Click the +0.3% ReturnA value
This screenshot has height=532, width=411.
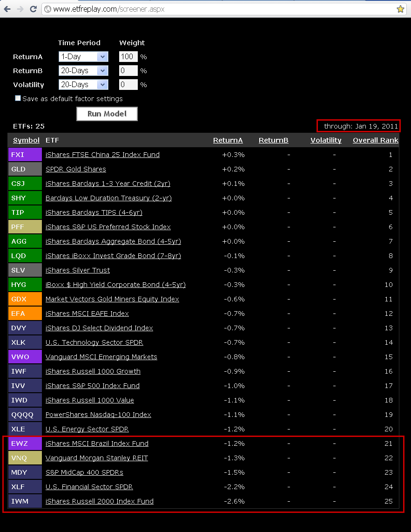point(233,155)
